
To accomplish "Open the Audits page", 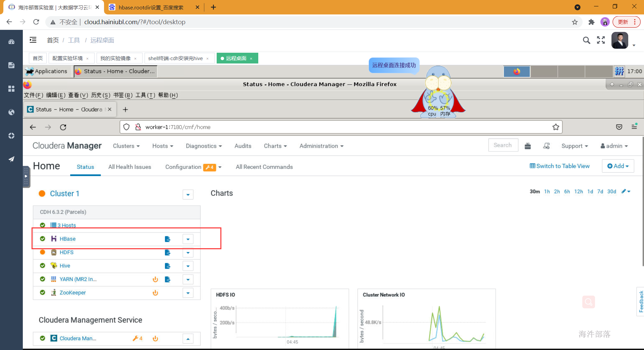I will coord(243,146).
